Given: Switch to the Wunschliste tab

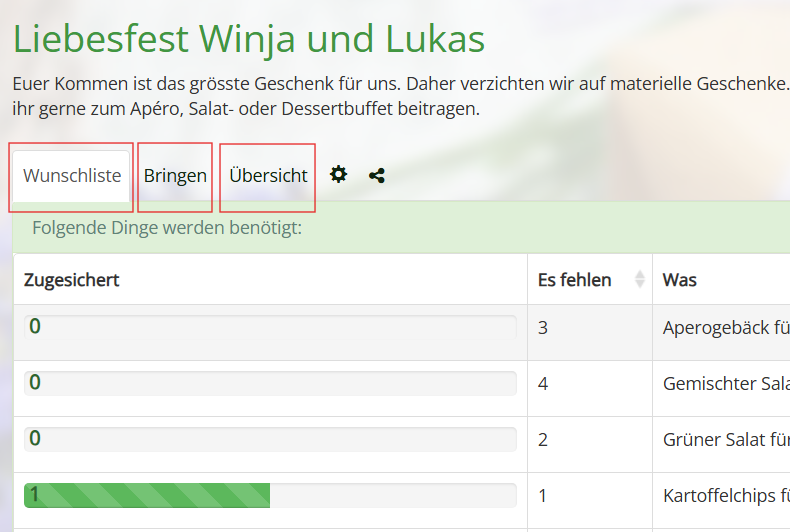Looking at the screenshot, I should [72, 176].
